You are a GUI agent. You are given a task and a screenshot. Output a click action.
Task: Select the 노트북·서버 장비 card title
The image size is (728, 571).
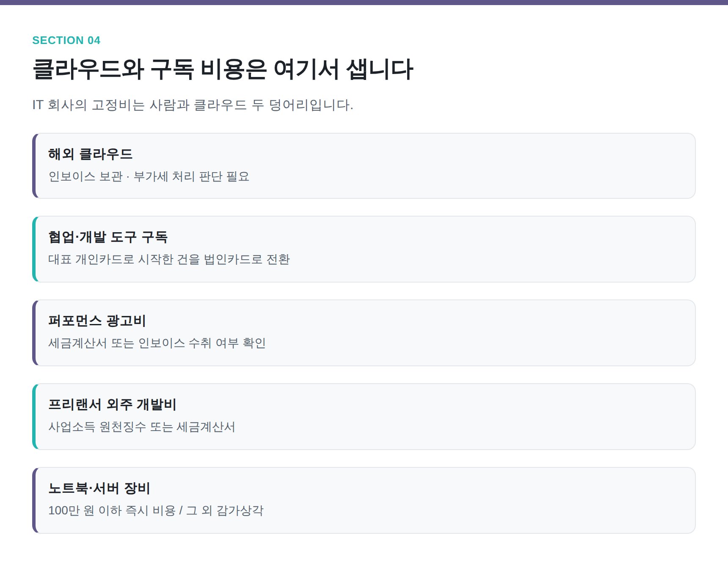coord(99,488)
